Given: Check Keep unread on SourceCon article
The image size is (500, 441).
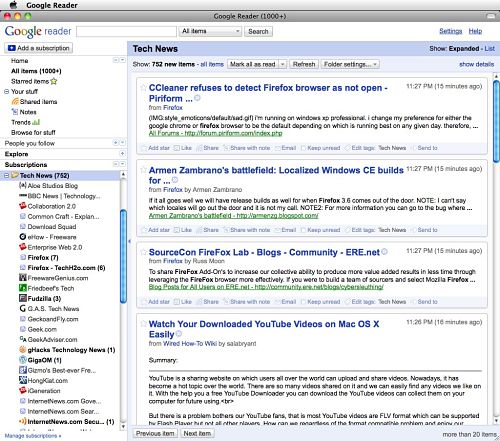Looking at the screenshot, I should tap(320, 302).
